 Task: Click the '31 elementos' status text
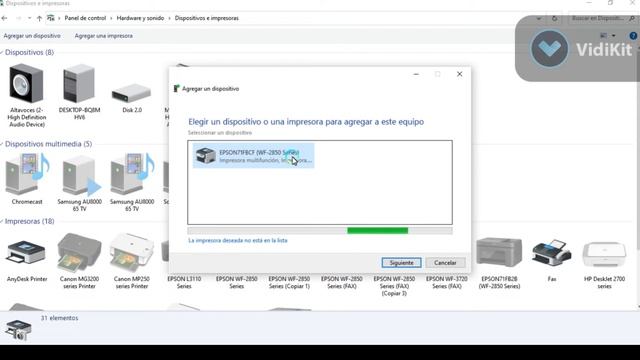pyautogui.click(x=59, y=318)
